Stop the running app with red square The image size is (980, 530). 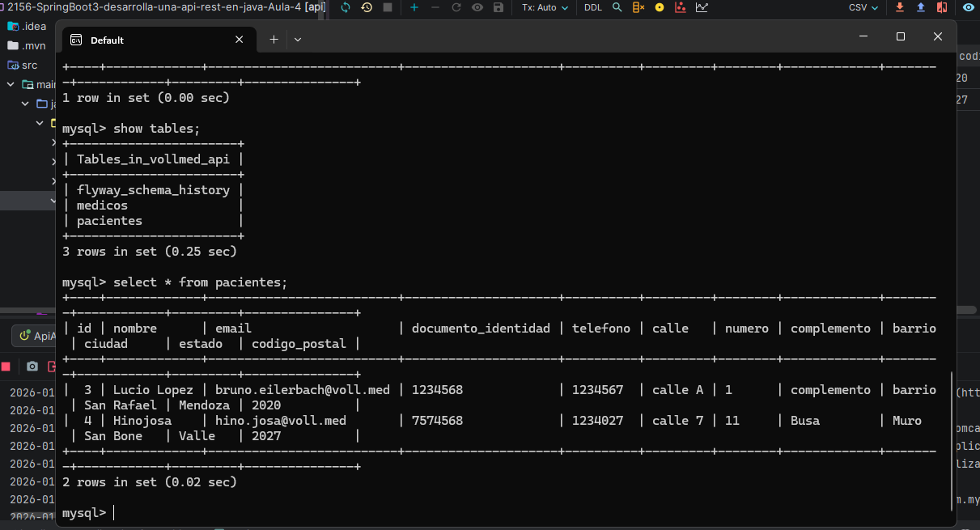6,367
